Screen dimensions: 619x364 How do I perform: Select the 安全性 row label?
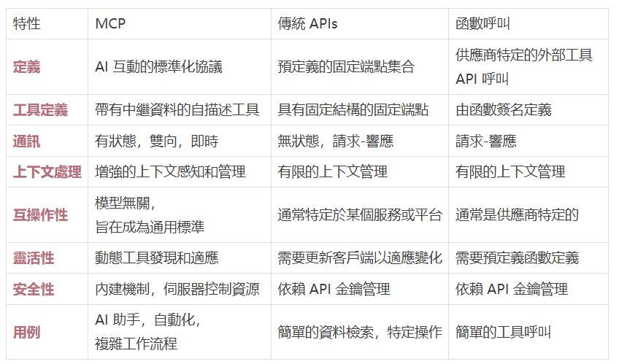[34, 290]
